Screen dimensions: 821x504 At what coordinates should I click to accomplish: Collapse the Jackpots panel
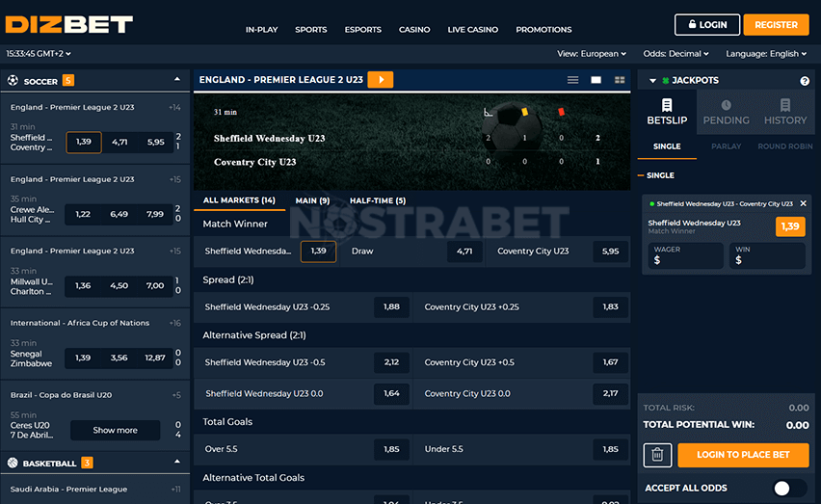tap(652, 81)
